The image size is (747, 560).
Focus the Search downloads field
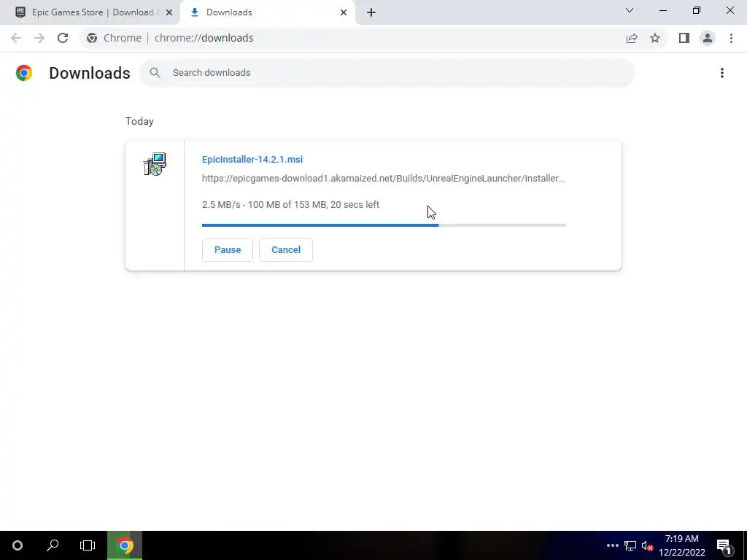pos(388,73)
